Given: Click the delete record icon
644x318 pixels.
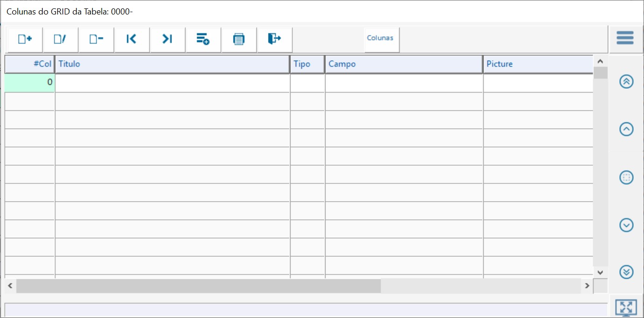Looking at the screenshot, I should (96, 39).
